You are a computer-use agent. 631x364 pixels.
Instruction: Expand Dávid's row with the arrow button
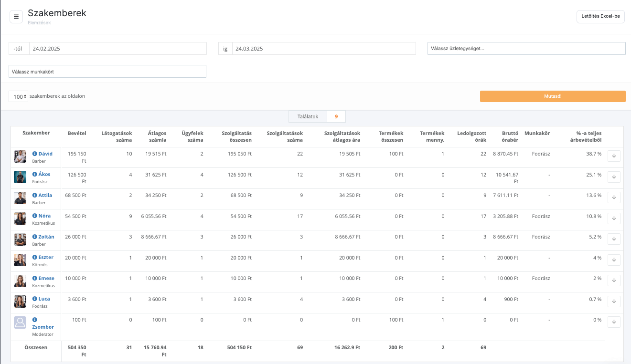pos(614,156)
